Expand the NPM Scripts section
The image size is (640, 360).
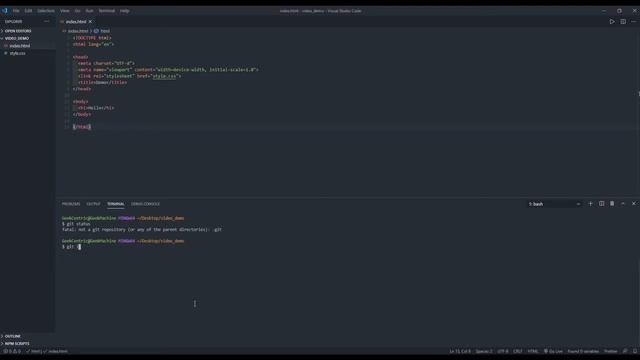pos(17,343)
